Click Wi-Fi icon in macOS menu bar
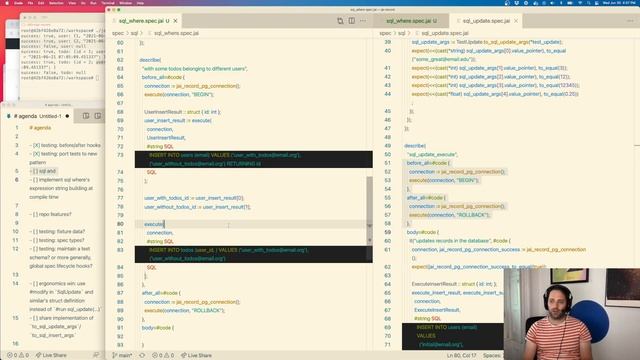 pyautogui.click(x=580, y=3)
